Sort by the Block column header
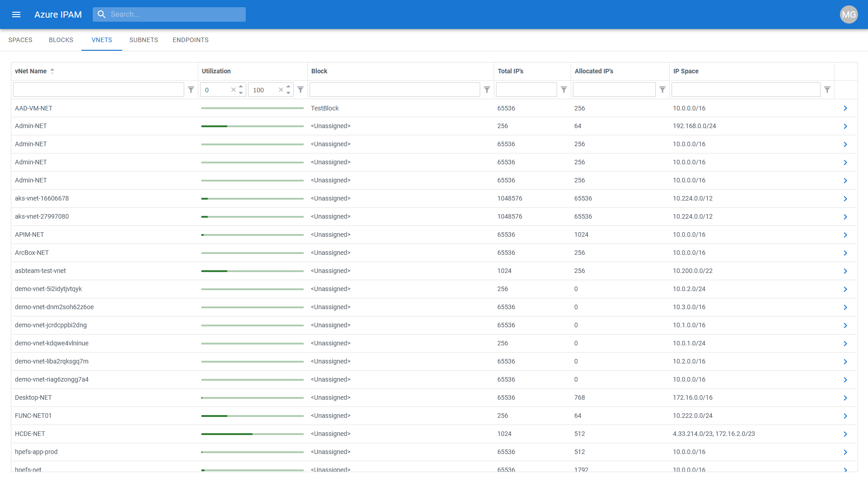 [319, 71]
